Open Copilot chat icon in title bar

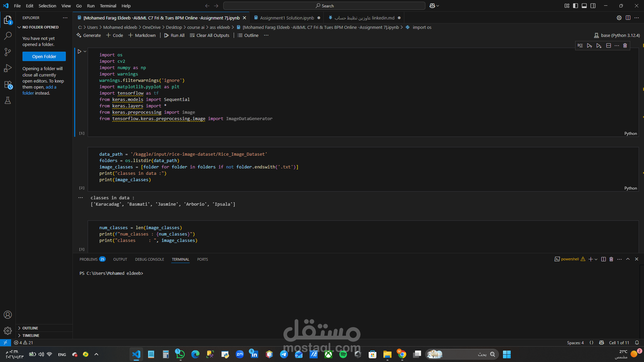point(432,6)
